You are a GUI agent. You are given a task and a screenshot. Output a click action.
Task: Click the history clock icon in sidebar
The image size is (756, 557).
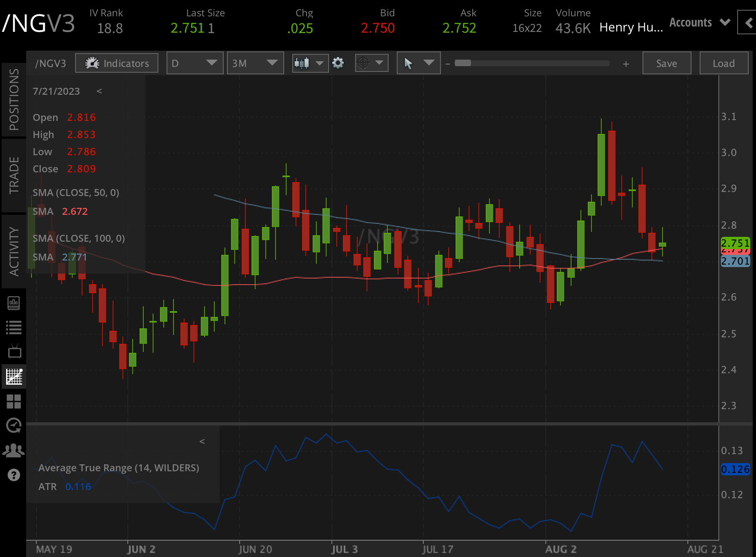14,426
